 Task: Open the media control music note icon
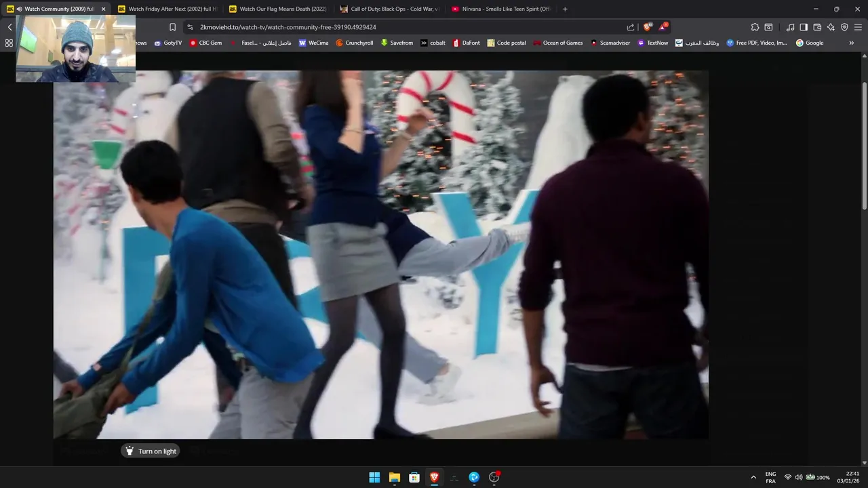click(x=790, y=27)
